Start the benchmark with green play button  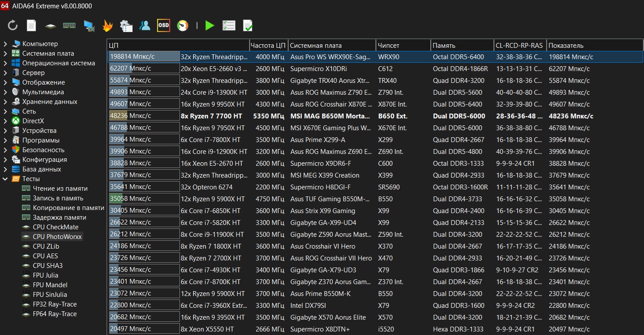(x=210, y=25)
